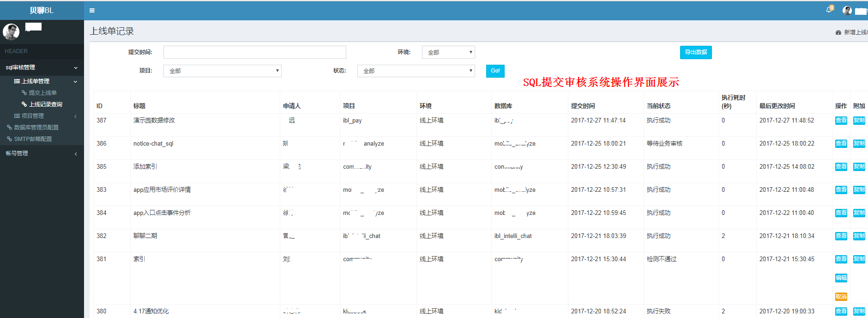Click 复制 button for record 380
The image size is (868, 318).
(859, 312)
